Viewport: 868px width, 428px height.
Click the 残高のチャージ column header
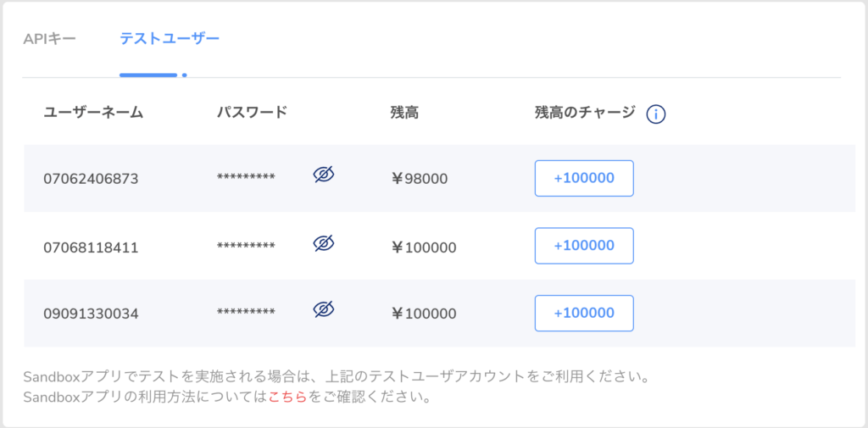point(585,113)
